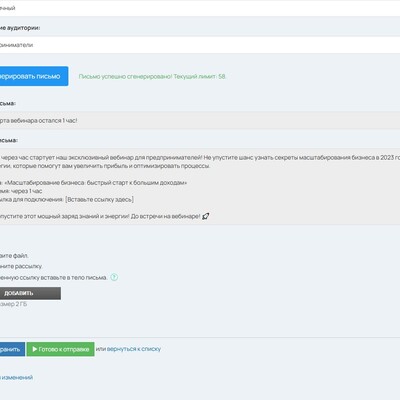Image resolution: width=400 pixels, height=400 pixels.
Task: Save changes with the blue button left of Готово к отправке
Action: click(12, 349)
